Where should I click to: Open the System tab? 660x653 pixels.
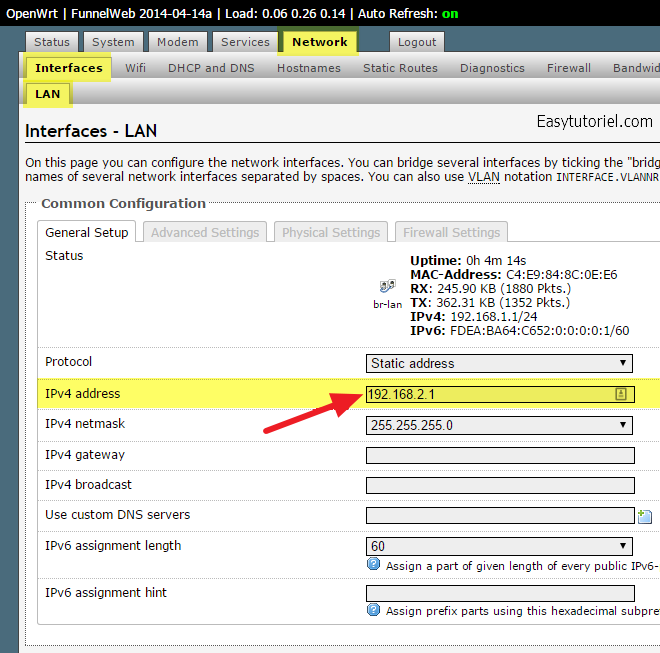113,42
